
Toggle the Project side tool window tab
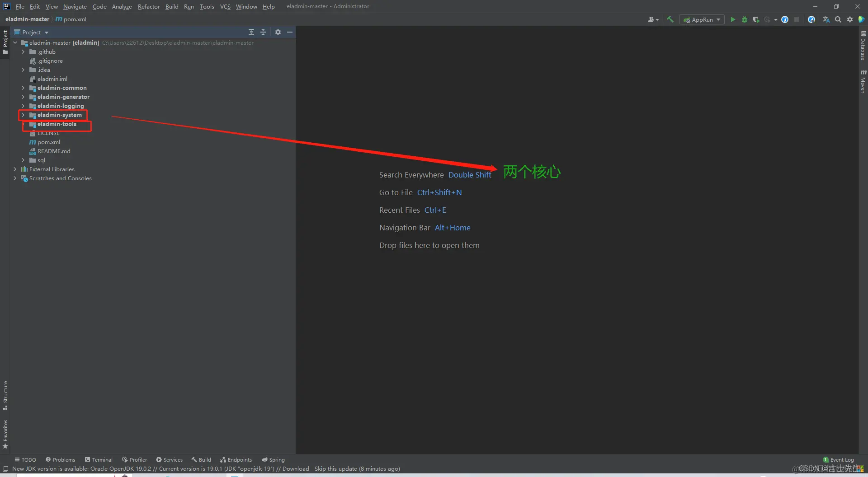[x=5, y=42]
